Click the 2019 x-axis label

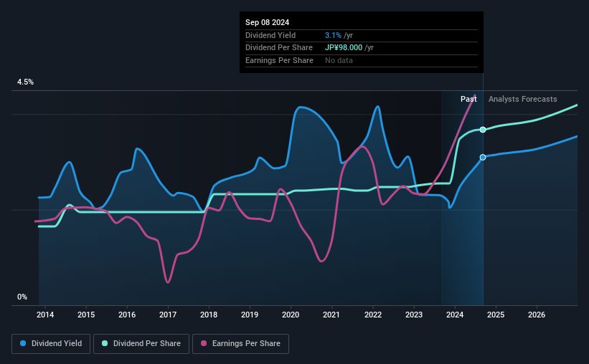pyautogui.click(x=250, y=315)
